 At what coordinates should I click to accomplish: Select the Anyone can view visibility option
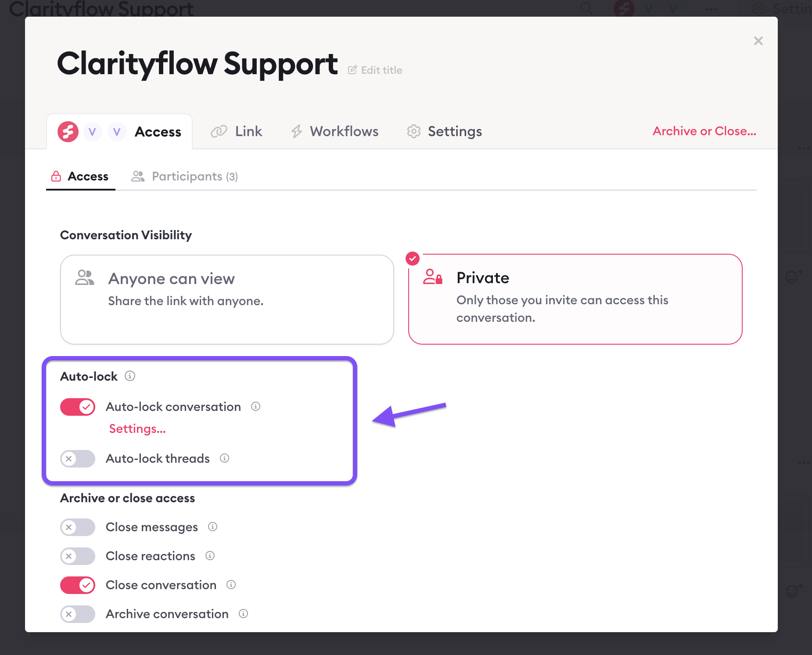coord(227,299)
